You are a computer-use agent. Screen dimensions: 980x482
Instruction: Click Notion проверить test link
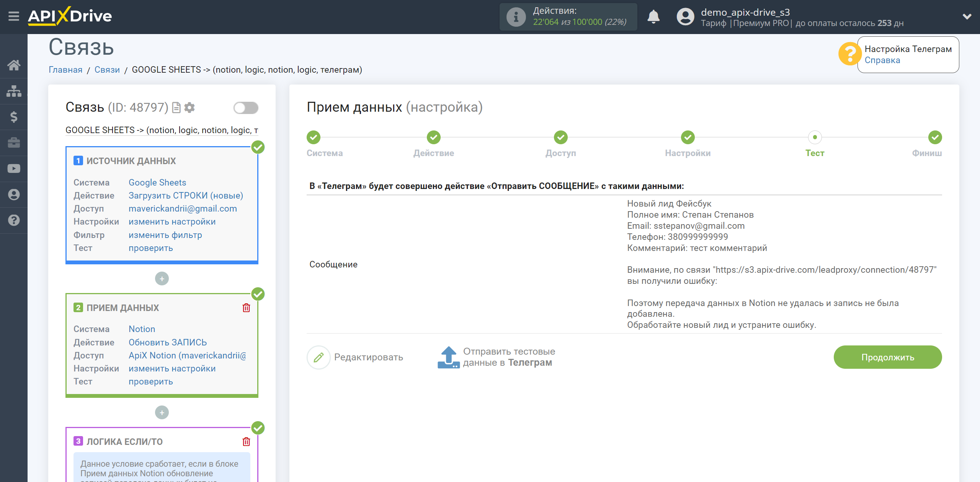(x=150, y=381)
